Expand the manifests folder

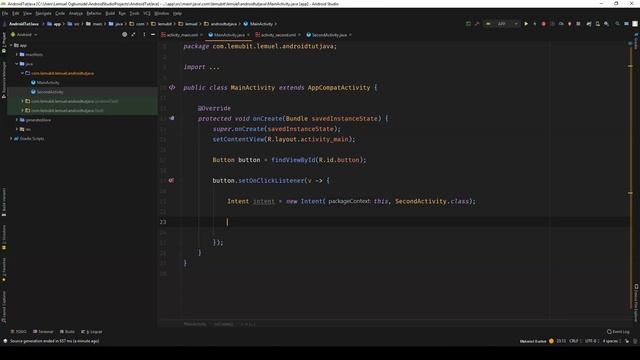[x=17, y=54]
